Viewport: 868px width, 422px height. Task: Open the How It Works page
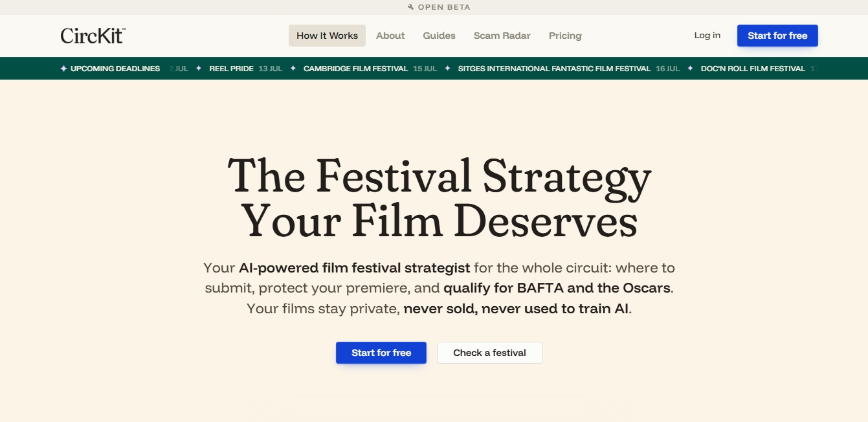327,36
